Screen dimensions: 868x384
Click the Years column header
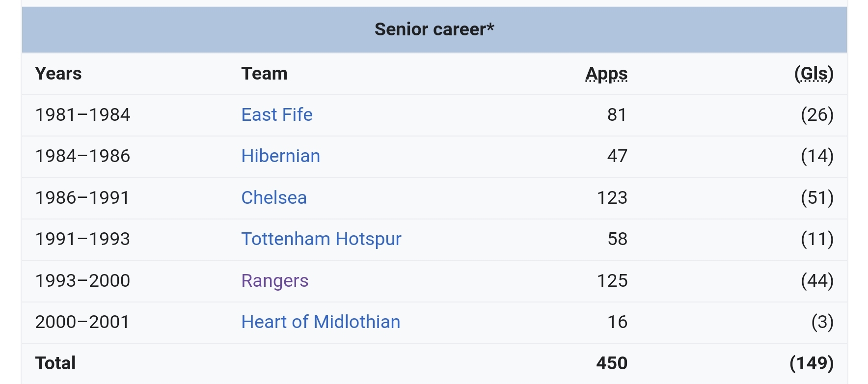(58, 74)
